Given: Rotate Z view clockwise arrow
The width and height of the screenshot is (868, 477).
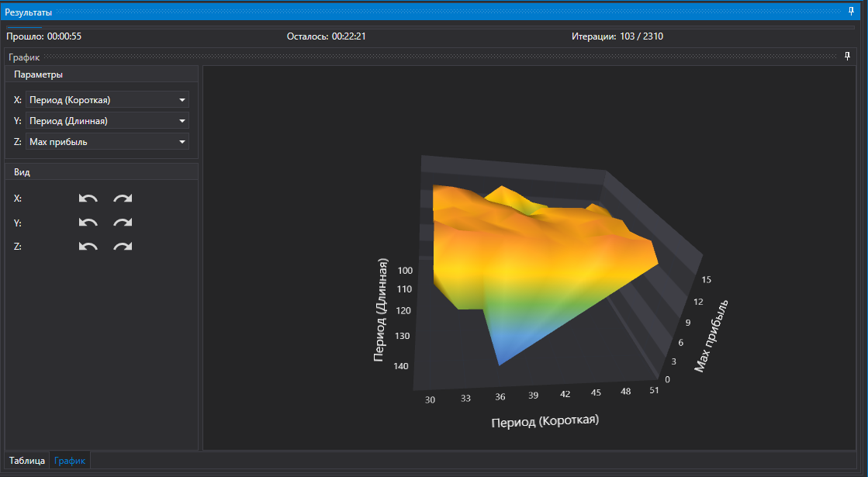Looking at the screenshot, I should pos(123,246).
